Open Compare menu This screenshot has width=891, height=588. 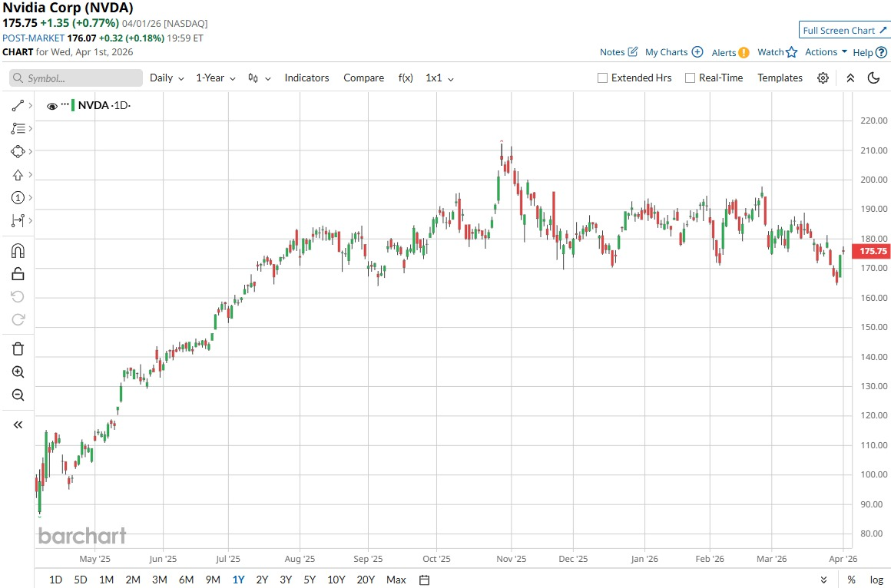pos(363,78)
